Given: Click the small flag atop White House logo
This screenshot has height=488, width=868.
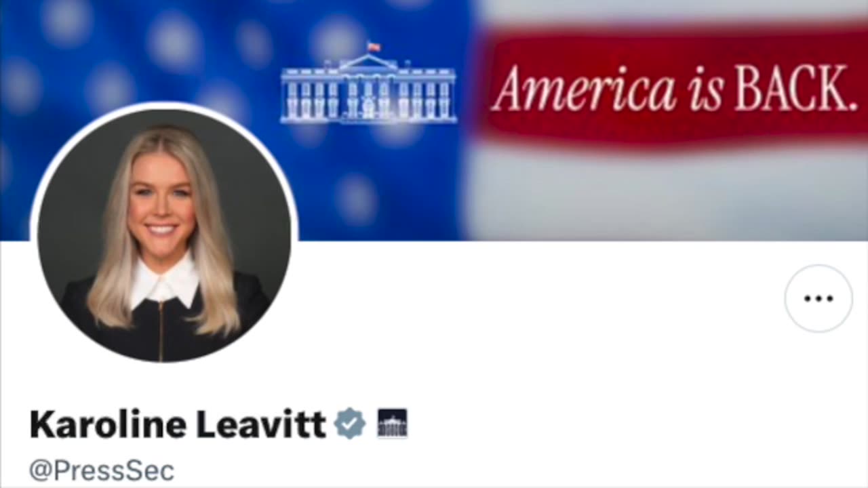Looking at the screenshot, I should pyautogui.click(x=374, y=47).
